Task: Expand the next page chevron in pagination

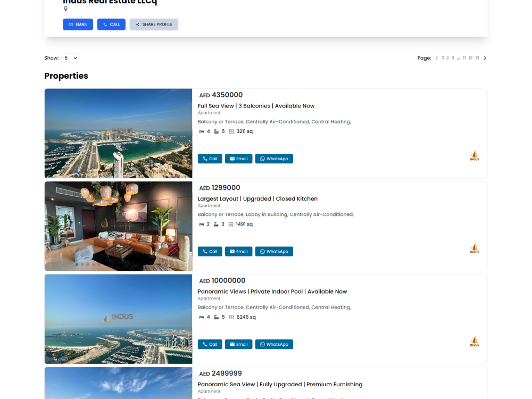Action: [485, 57]
